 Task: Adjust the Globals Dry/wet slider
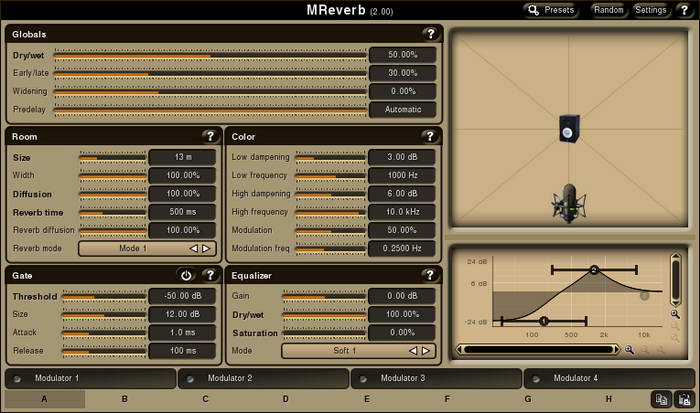[210, 55]
